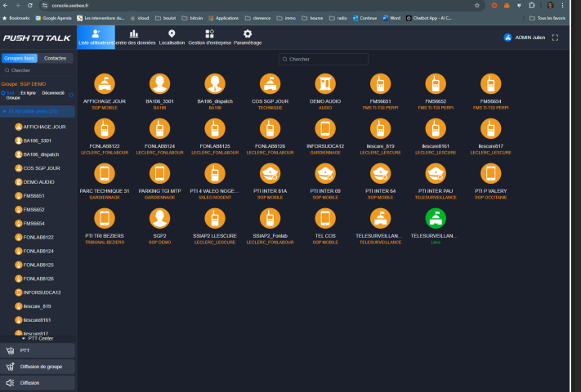Open Centre des données chart icon
Screen dimensions: 581x392
[x=134, y=33]
